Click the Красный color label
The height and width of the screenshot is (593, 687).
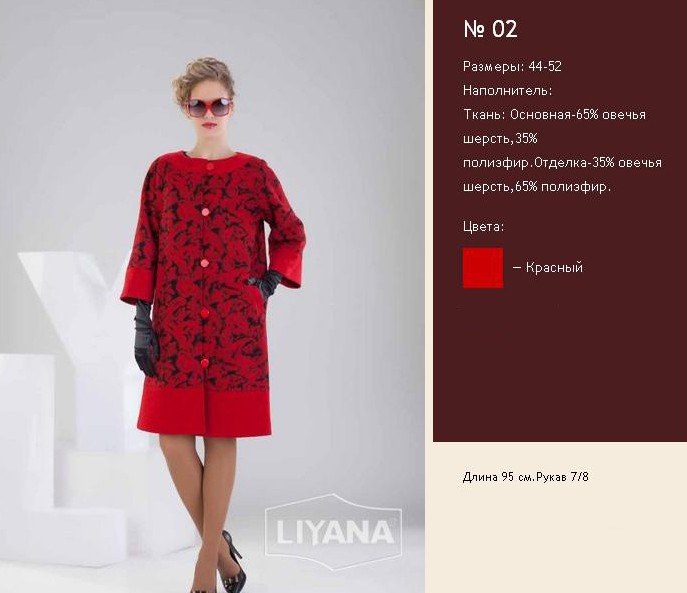click(x=554, y=267)
